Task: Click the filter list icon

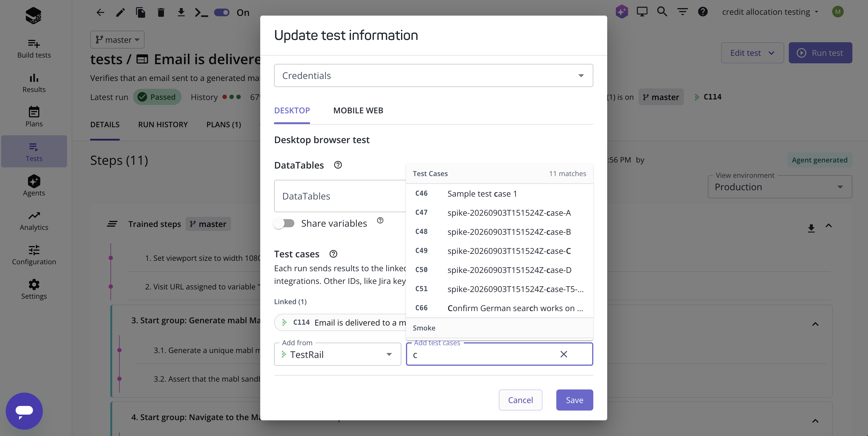Action: [682, 12]
